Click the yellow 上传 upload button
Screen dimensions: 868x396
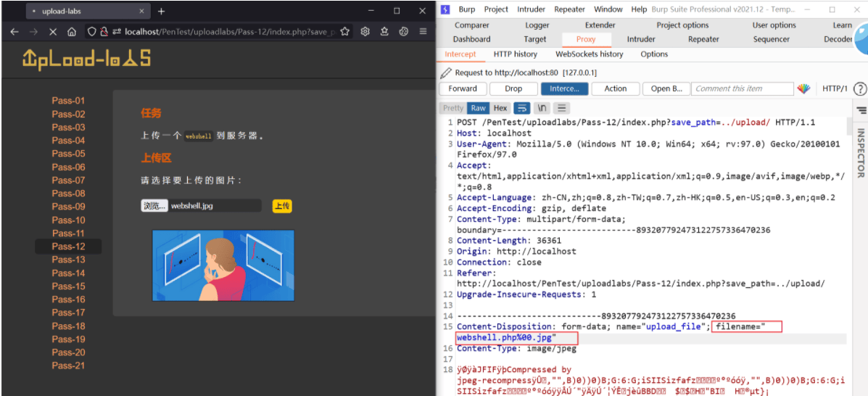(282, 206)
